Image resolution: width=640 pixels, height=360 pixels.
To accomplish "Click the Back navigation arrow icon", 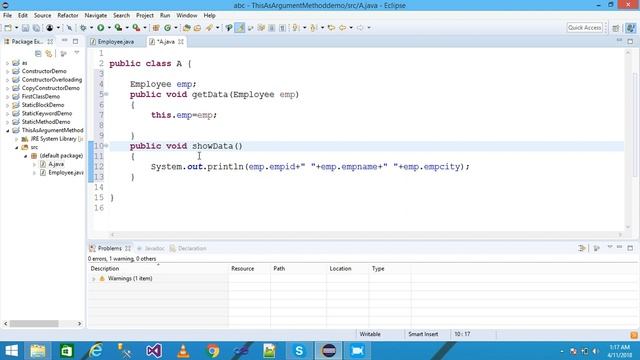I will [343, 28].
